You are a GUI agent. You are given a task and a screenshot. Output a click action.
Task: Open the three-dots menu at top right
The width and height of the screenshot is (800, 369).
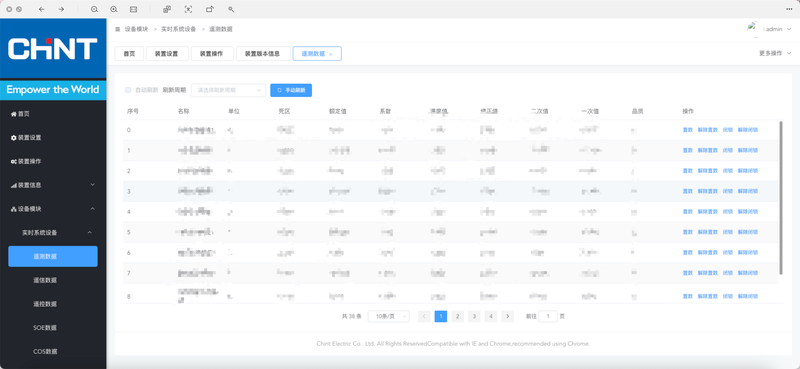click(789, 9)
